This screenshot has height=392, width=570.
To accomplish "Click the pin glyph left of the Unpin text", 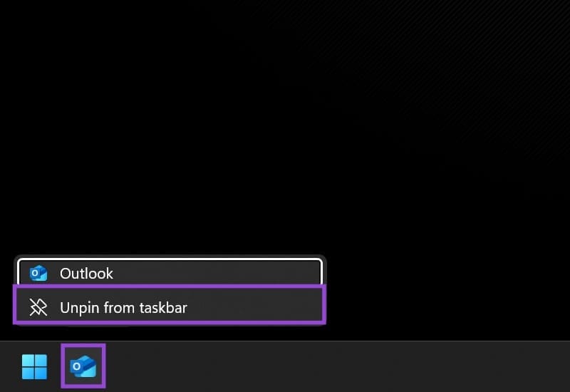I will coord(38,308).
